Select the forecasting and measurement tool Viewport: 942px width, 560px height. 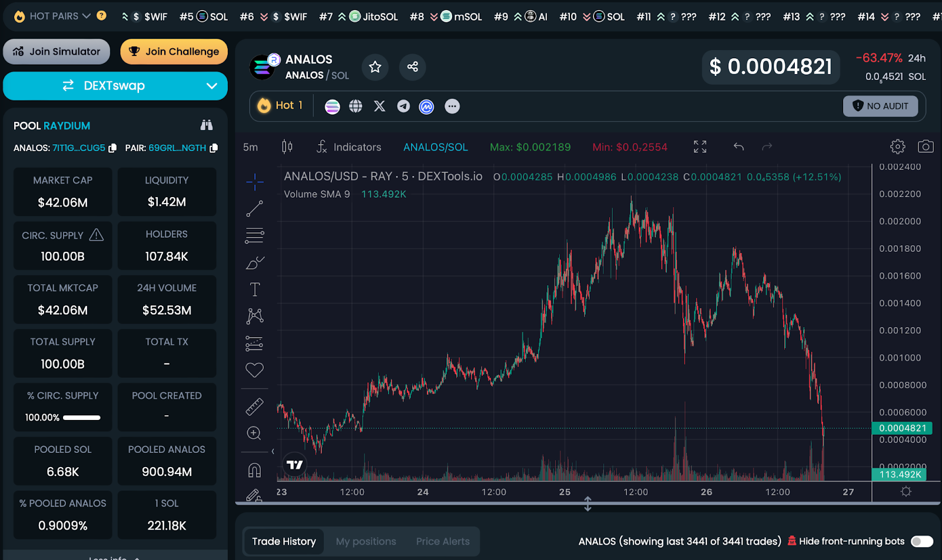pyautogui.click(x=255, y=344)
